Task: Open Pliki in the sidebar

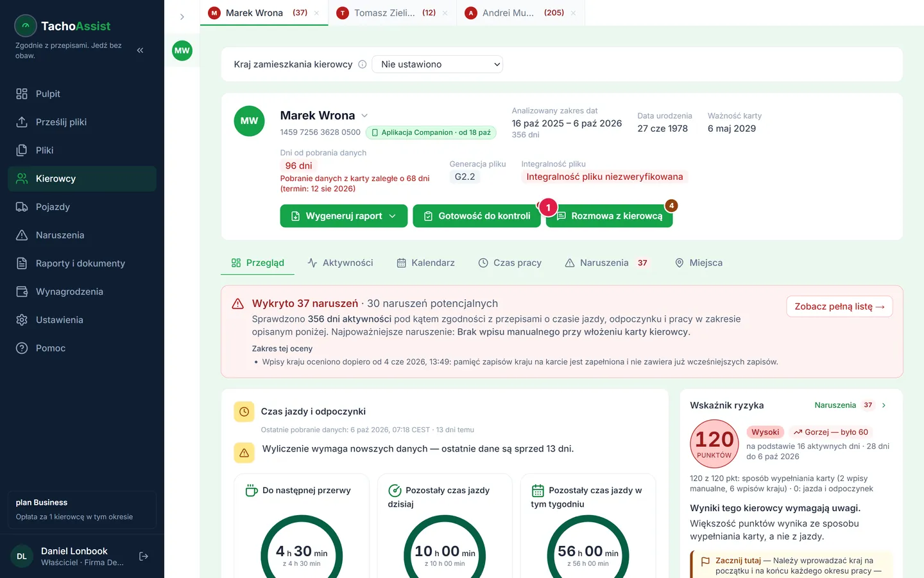Action: [x=82, y=150]
